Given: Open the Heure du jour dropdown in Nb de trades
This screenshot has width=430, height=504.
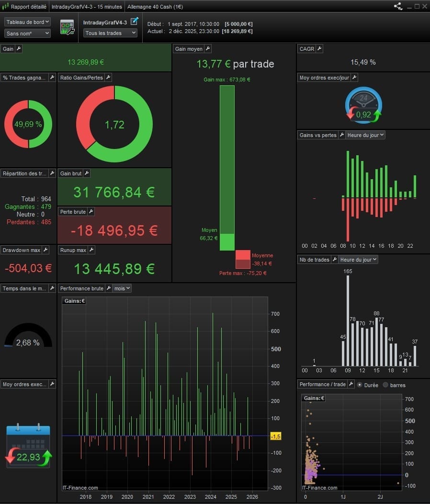Looking at the screenshot, I should tap(358, 260).
